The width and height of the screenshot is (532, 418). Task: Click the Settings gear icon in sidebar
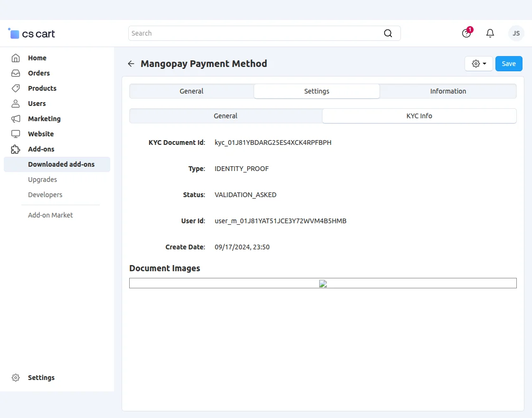16,378
